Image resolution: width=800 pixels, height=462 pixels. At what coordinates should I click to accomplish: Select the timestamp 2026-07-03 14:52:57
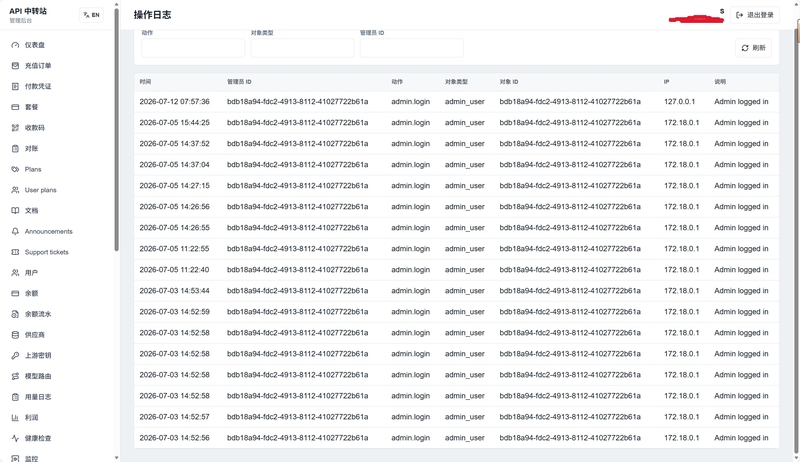[174, 417]
